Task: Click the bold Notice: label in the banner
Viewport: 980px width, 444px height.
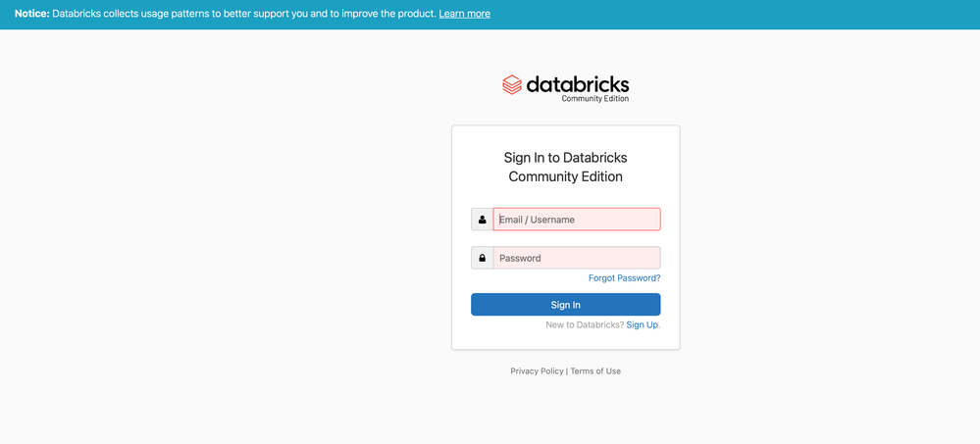Action: pos(31,14)
